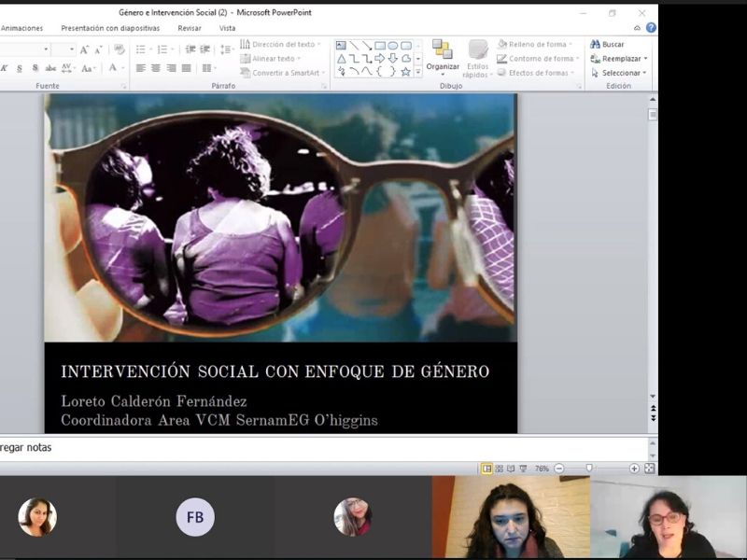Apply italic formatting with the K icon
This screenshot has width=747, height=560.
pyautogui.click(x=5, y=68)
